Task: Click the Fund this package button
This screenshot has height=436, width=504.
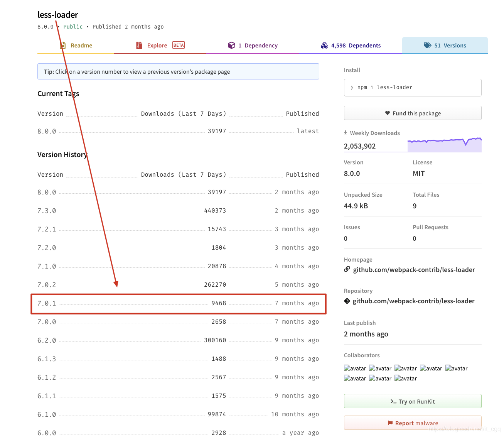Action: click(x=413, y=113)
